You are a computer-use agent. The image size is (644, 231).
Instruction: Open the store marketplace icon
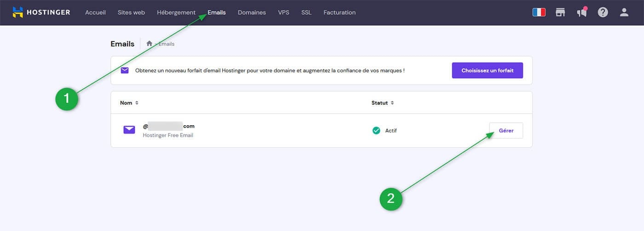point(560,12)
